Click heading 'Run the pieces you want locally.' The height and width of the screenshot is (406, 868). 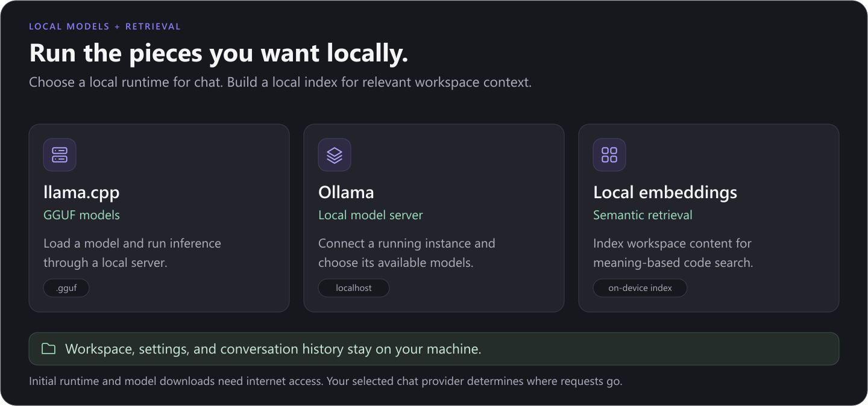click(x=219, y=53)
